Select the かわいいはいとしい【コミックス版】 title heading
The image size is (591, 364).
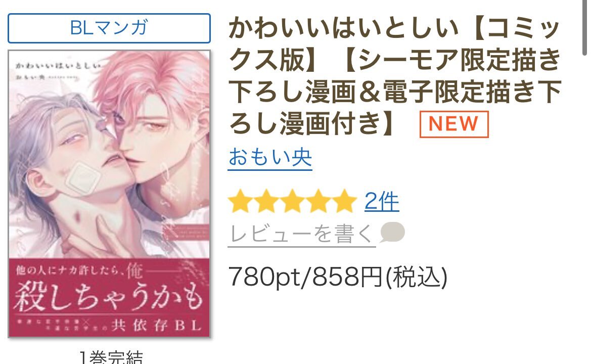pyautogui.click(x=395, y=76)
